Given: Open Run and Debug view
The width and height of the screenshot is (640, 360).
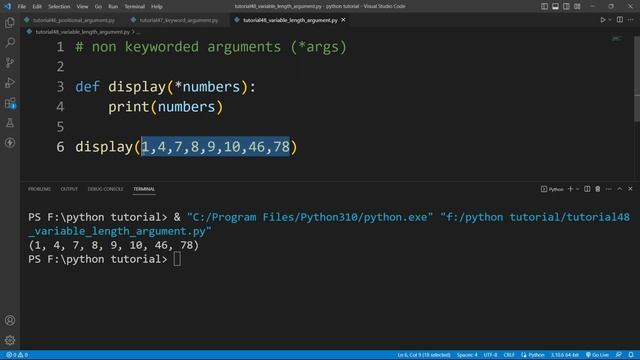Looking at the screenshot, I should pos(10,82).
